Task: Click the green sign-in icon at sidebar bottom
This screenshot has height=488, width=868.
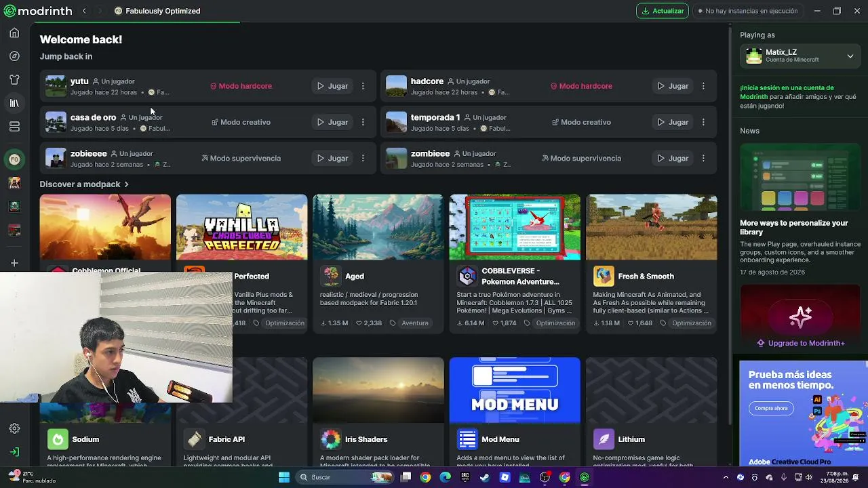Action: point(14,452)
